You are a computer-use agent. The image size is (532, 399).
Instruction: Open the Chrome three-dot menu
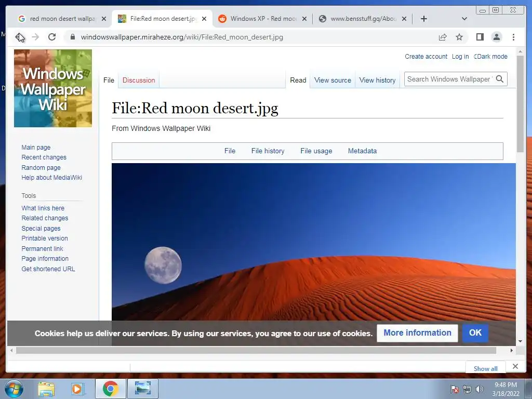click(513, 37)
